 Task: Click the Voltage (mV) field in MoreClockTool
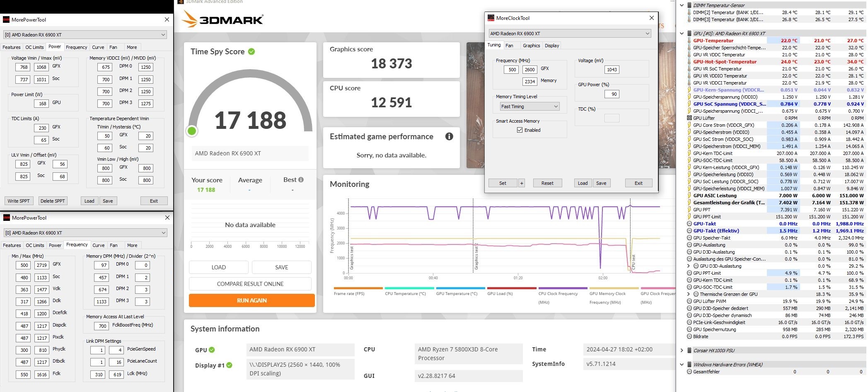point(612,70)
